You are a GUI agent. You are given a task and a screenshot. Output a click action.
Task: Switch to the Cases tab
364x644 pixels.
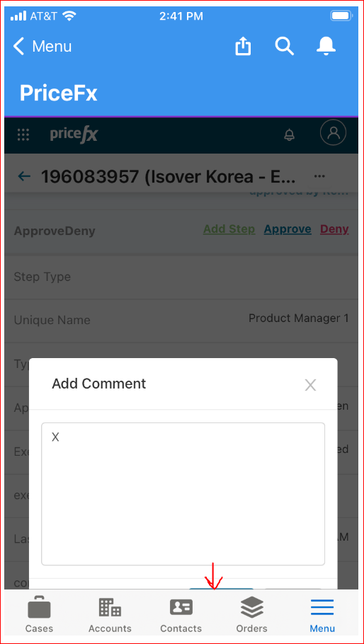(x=39, y=616)
